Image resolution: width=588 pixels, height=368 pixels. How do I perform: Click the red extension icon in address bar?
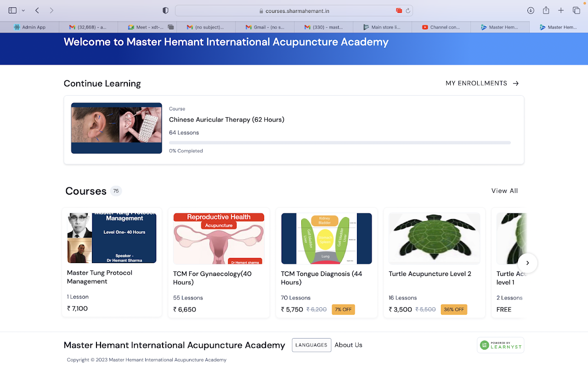[x=399, y=11]
